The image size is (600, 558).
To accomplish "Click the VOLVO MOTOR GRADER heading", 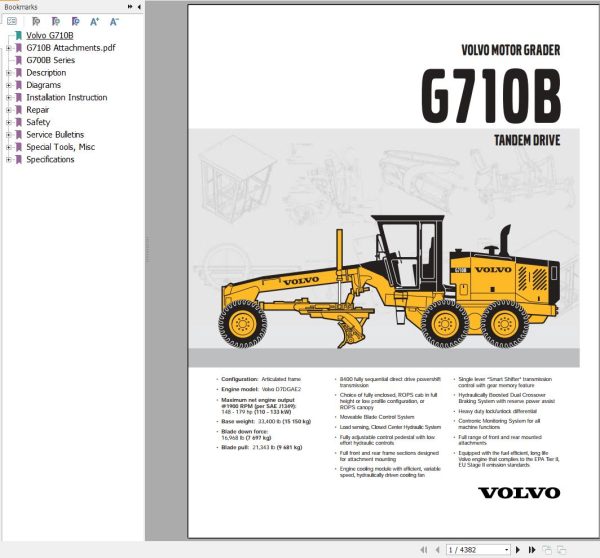I will (510, 50).
